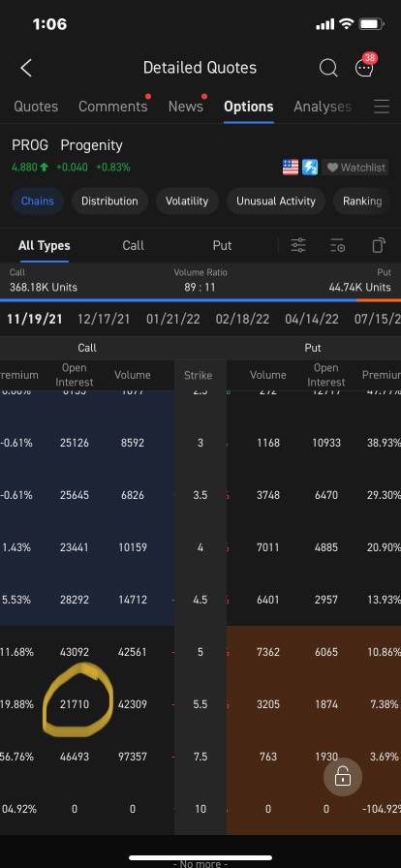This screenshot has width=401, height=868.
Task: Open the hamburger menu beside Analyses
Action: coord(382,107)
